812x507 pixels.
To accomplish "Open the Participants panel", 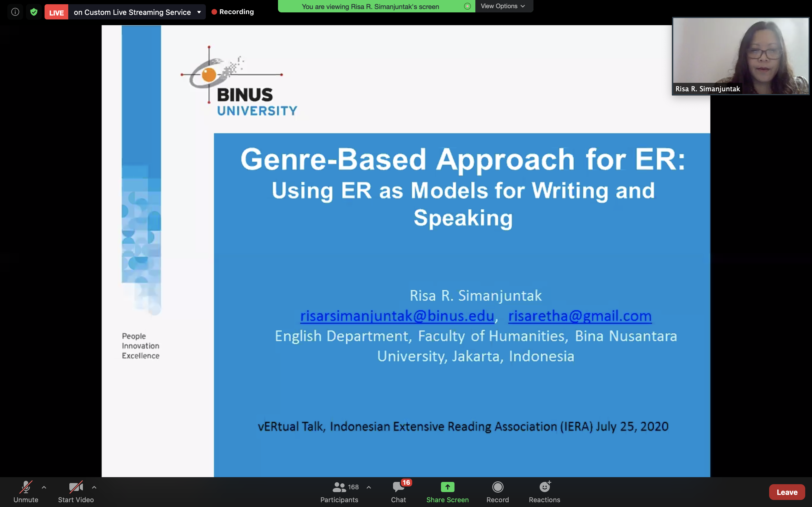I will [x=339, y=492].
